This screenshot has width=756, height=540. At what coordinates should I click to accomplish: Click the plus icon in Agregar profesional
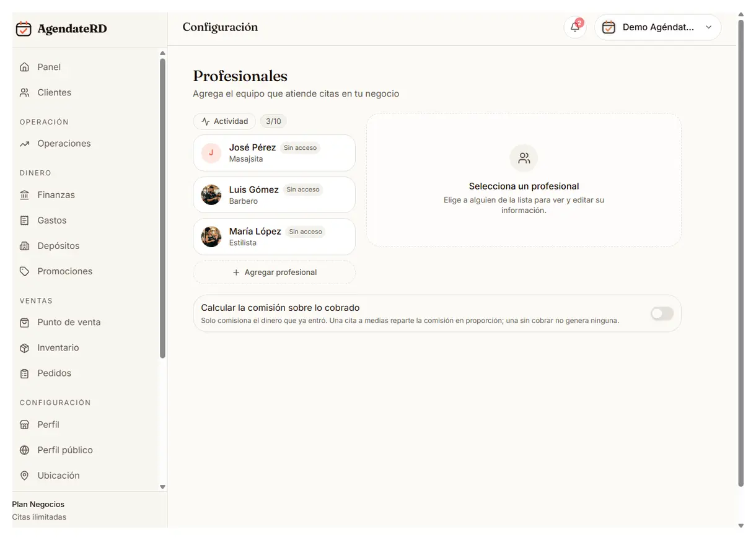click(236, 272)
